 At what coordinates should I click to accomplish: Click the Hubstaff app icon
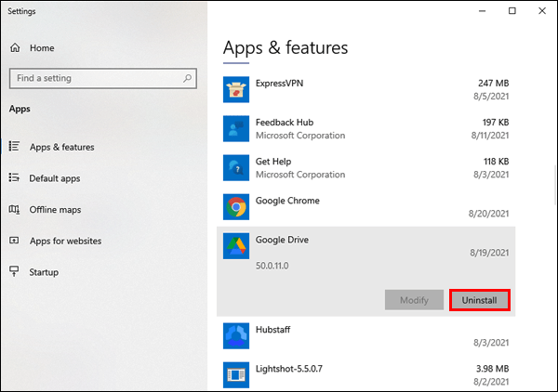click(x=236, y=335)
